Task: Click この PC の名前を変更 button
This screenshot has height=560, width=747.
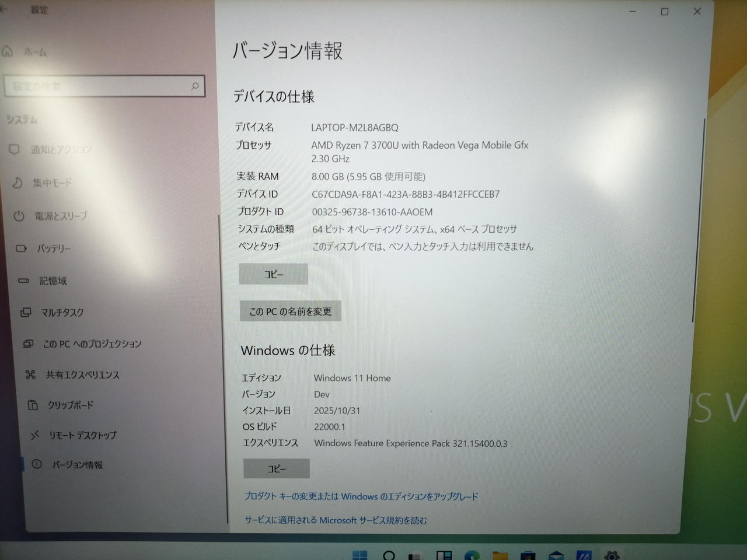Action: [x=290, y=311]
